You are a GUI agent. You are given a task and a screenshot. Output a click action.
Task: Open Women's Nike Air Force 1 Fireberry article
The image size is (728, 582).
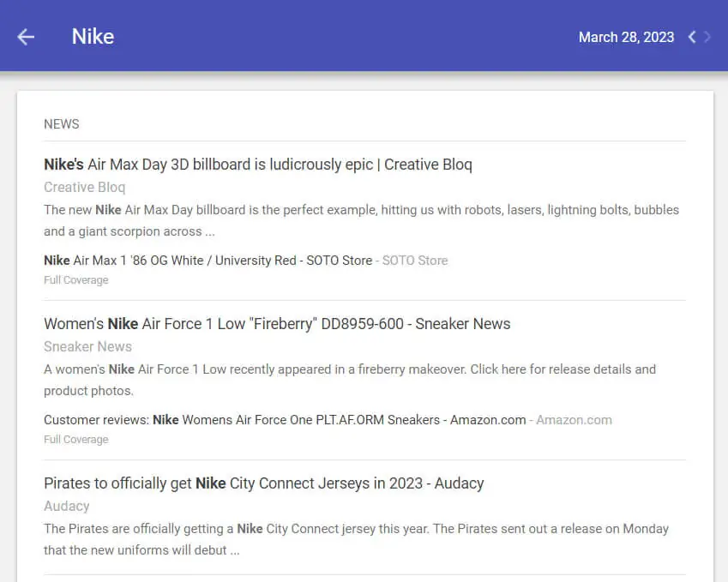pos(277,323)
